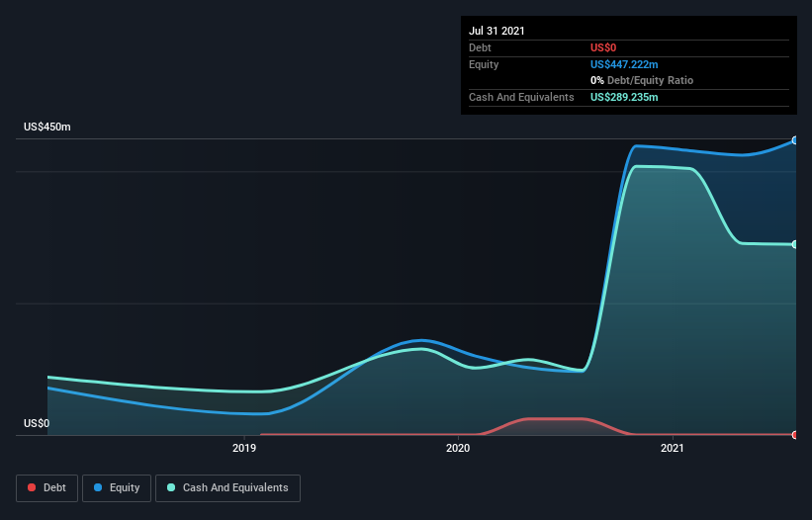Viewport: 812px width, 520px height.
Task: Click the US$450m axis label
Action: [x=47, y=127]
